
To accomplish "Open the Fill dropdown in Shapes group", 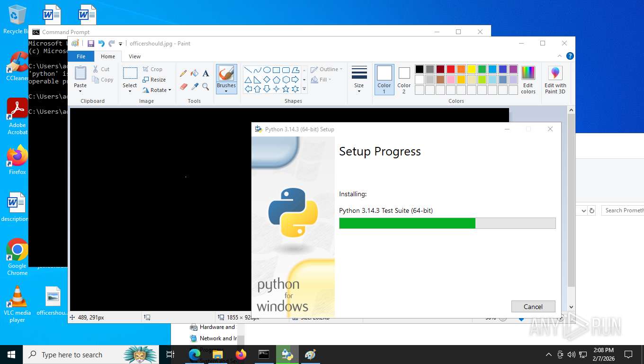I will [x=321, y=80].
